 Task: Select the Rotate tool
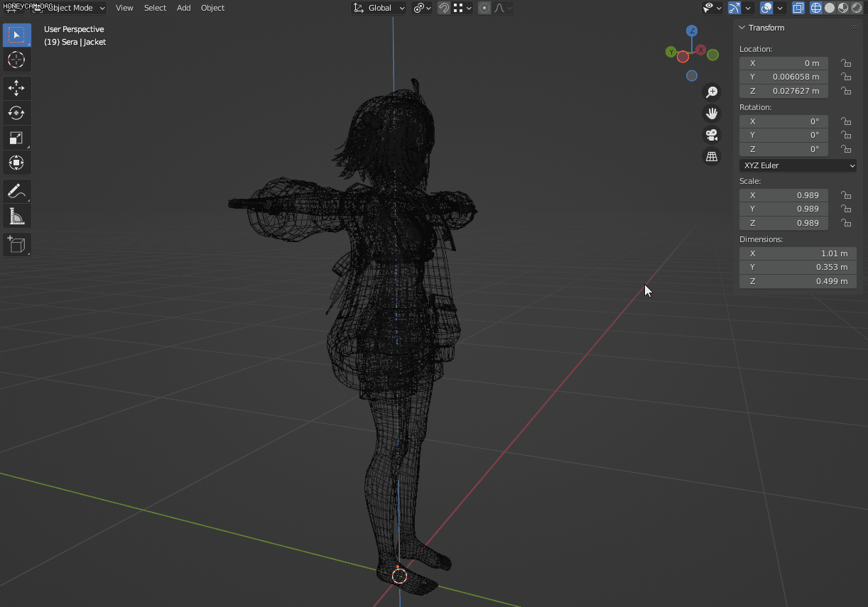[x=16, y=113]
